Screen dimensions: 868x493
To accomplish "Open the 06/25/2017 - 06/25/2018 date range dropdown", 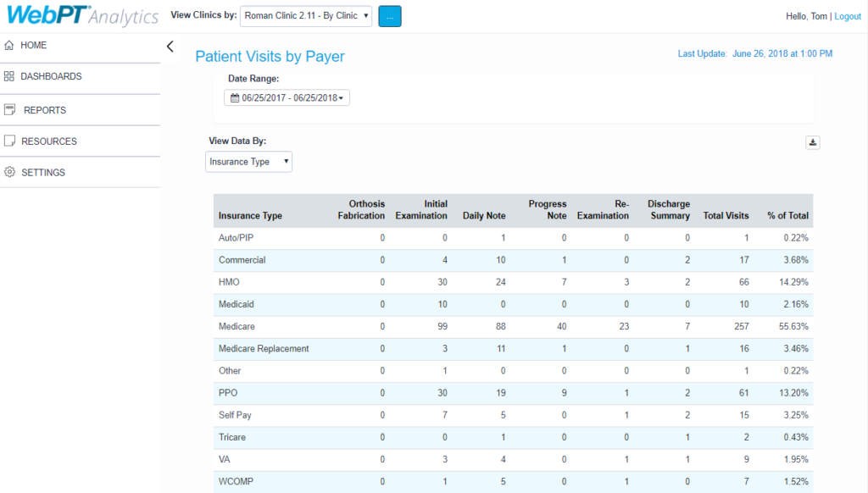I will click(x=286, y=97).
